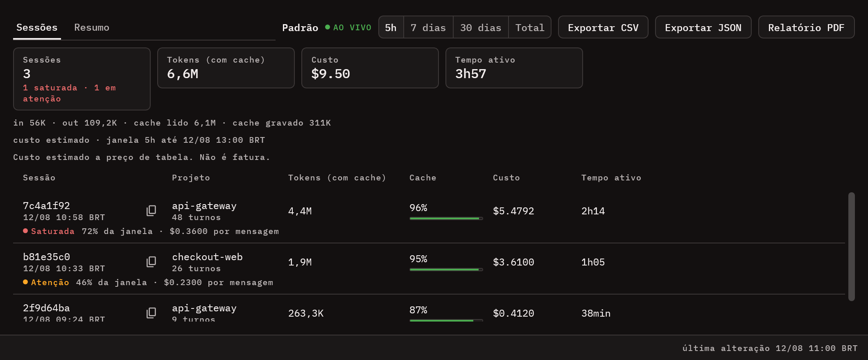The width and height of the screenshot is (868, 360).
Task: Copy session ID b81e35c0
Action: click(x=151, y=262)
